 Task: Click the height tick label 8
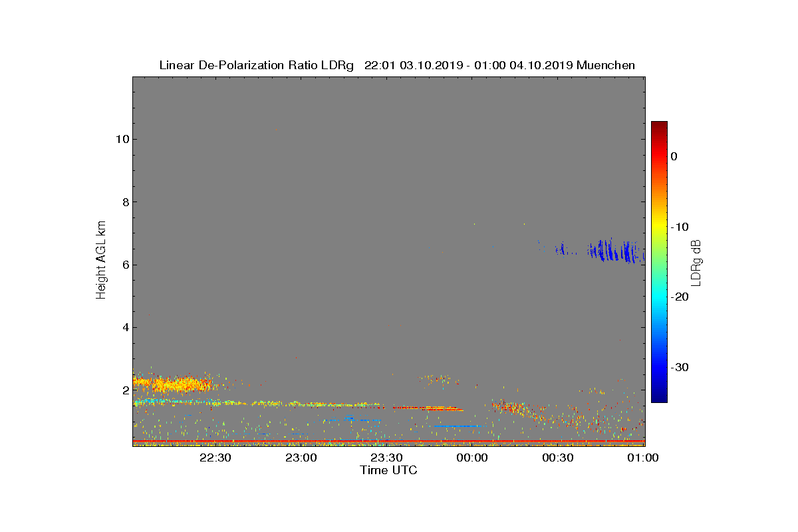(125, 202)
